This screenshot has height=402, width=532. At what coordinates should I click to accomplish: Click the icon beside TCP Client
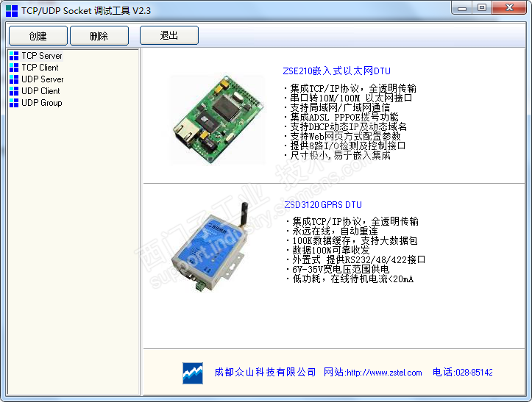click(x=14, y=68)
